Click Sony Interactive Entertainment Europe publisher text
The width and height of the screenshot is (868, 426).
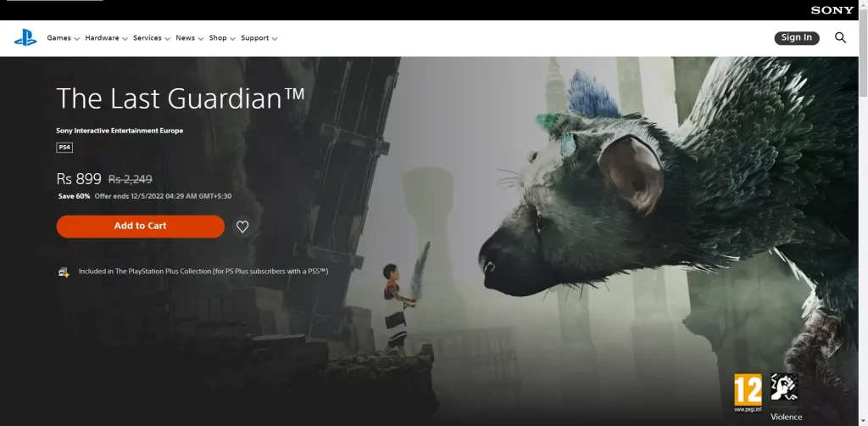pos(120,131)
